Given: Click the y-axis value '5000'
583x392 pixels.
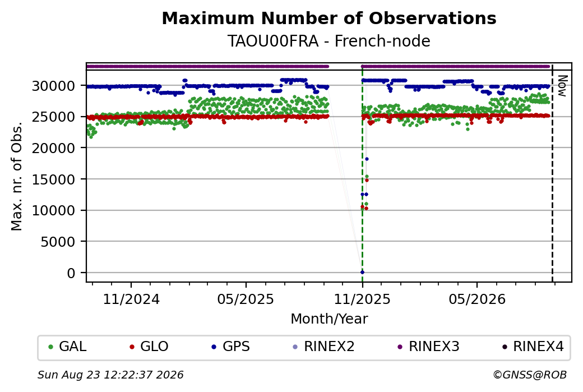Looking at the screenshot, I should click(58, 242).
